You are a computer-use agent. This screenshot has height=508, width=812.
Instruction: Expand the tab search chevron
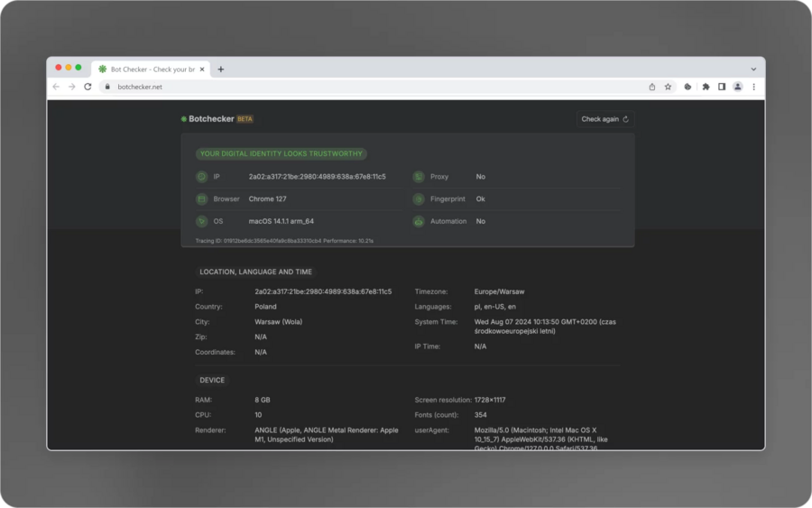(x=753, y=69)
